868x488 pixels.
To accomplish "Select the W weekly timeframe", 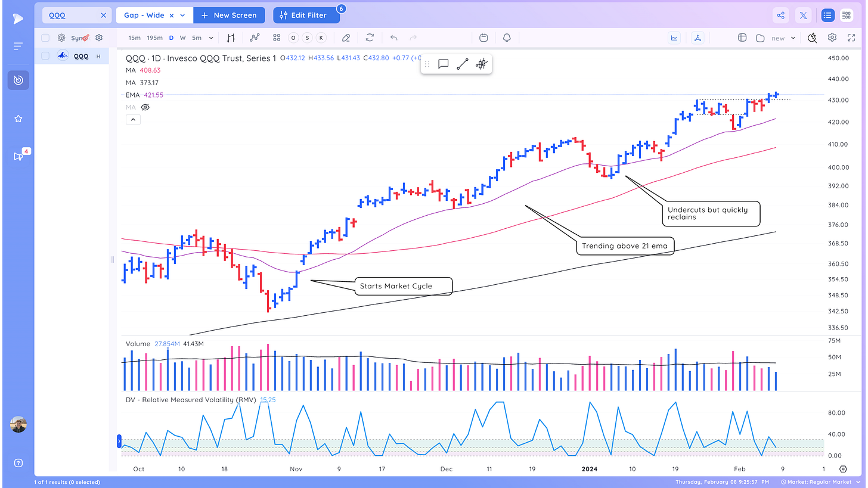I will pos(182,38).
